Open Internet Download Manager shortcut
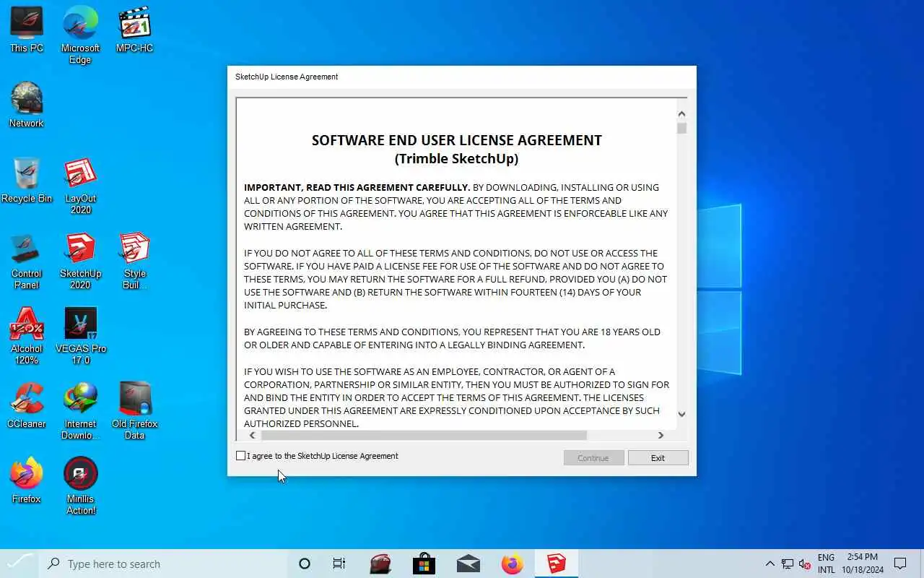This screenshot has width=924, height=578. (x=80, y=411)
